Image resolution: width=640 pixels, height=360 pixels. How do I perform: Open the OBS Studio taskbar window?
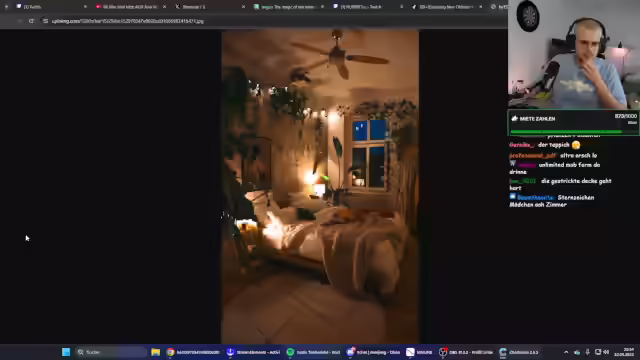(466, 352)
